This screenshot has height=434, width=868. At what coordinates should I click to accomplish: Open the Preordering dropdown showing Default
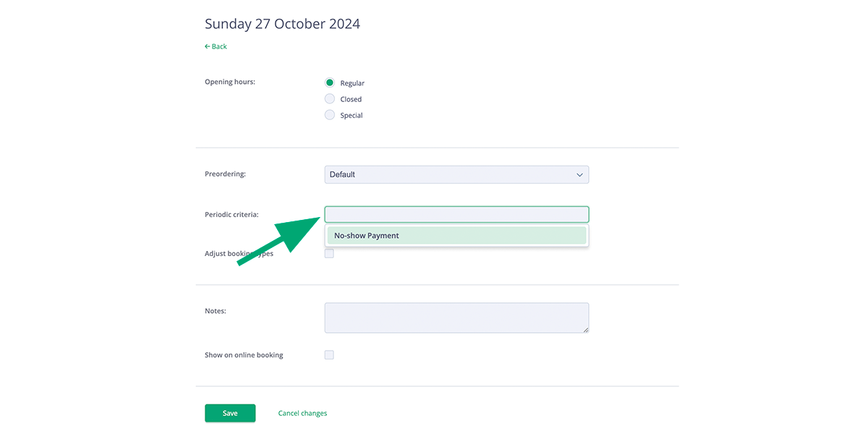click(x=456, y=174)
